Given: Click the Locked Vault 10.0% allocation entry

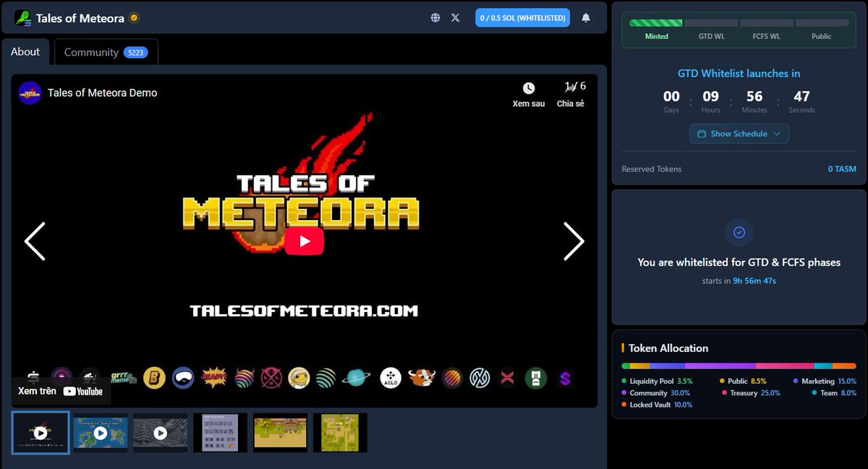Looking at the screenshot, I should pyautogui.click(x=657, y=405).
